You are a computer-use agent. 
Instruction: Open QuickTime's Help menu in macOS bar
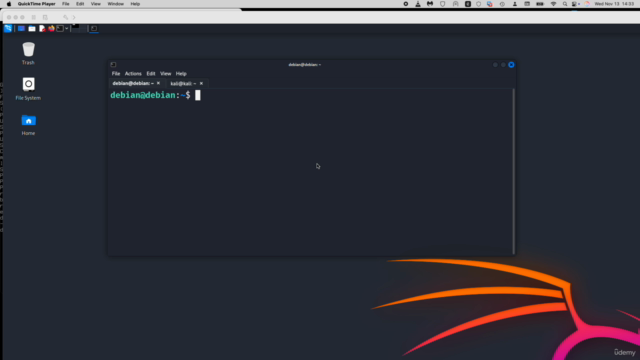pyautogui.click(x=135, y=4)
